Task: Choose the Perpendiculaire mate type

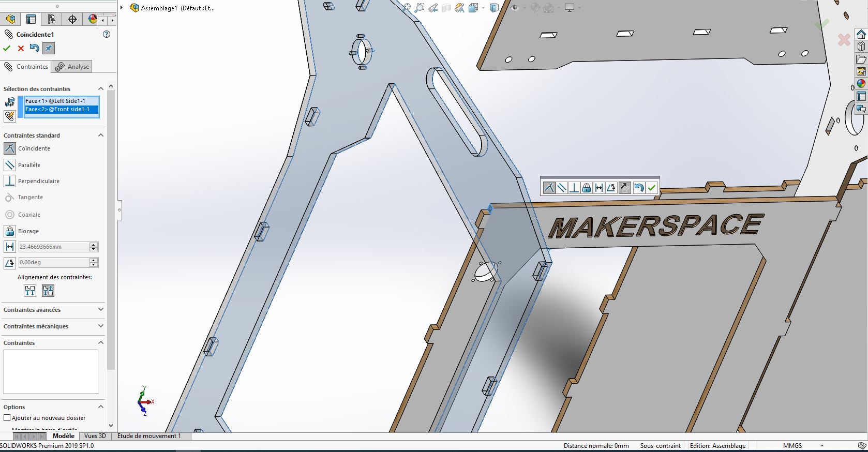Action: pos(10,181)
